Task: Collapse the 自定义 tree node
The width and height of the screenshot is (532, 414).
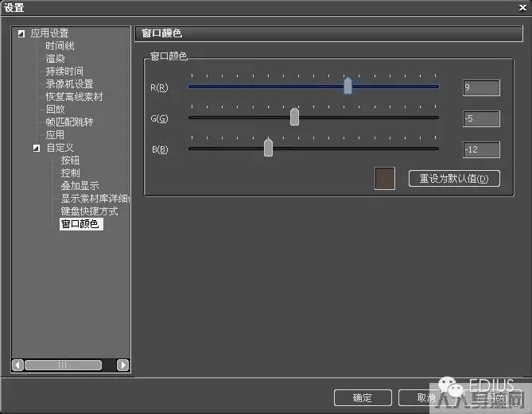Action: (37, 148)
